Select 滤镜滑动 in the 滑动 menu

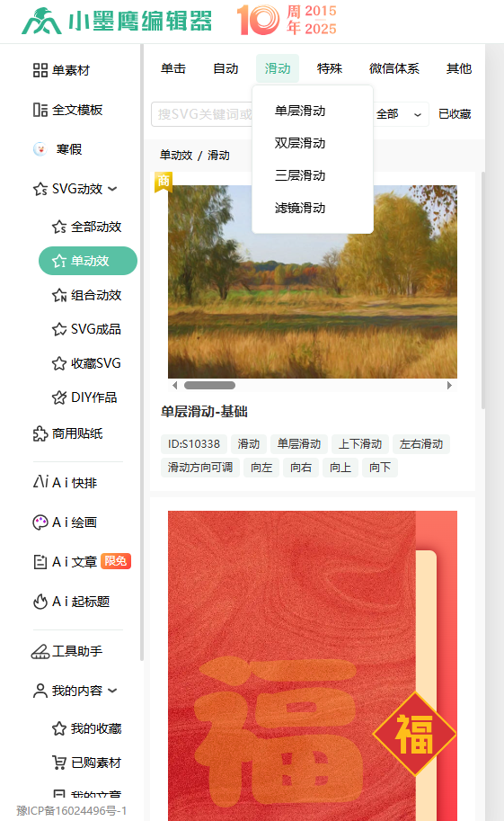coord(300,208)
